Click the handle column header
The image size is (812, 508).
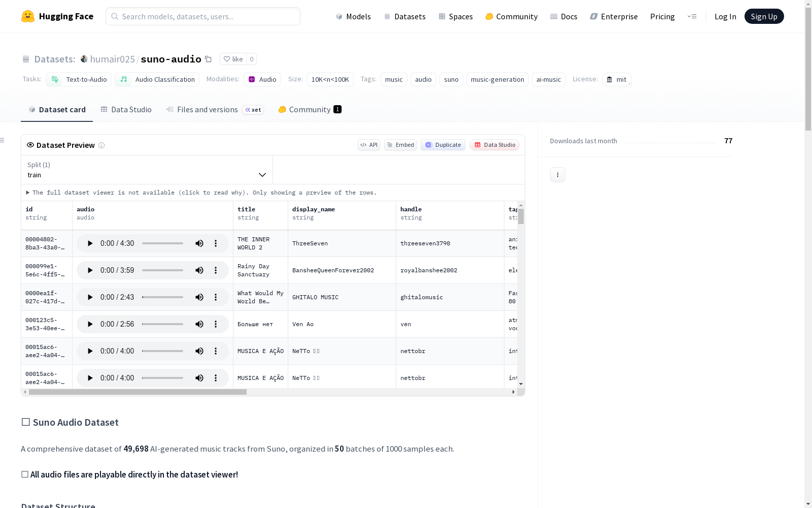point(450,215)
